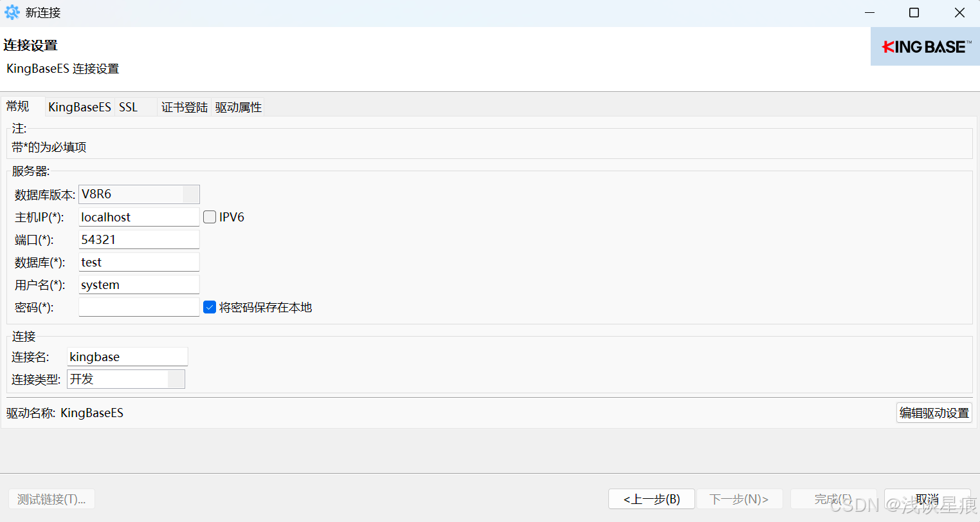Click the KingBaseES 连接设置 subtitle

pyautogui.click(x=63, y=68)
